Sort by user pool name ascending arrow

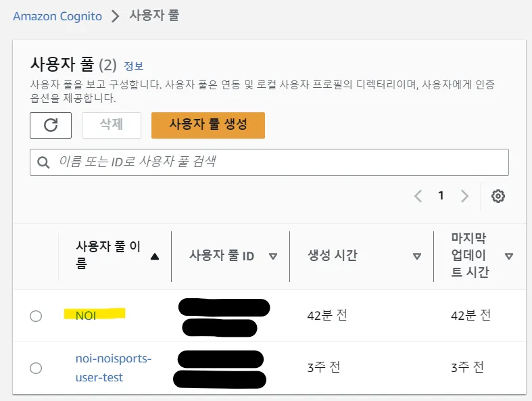(155, 256)
